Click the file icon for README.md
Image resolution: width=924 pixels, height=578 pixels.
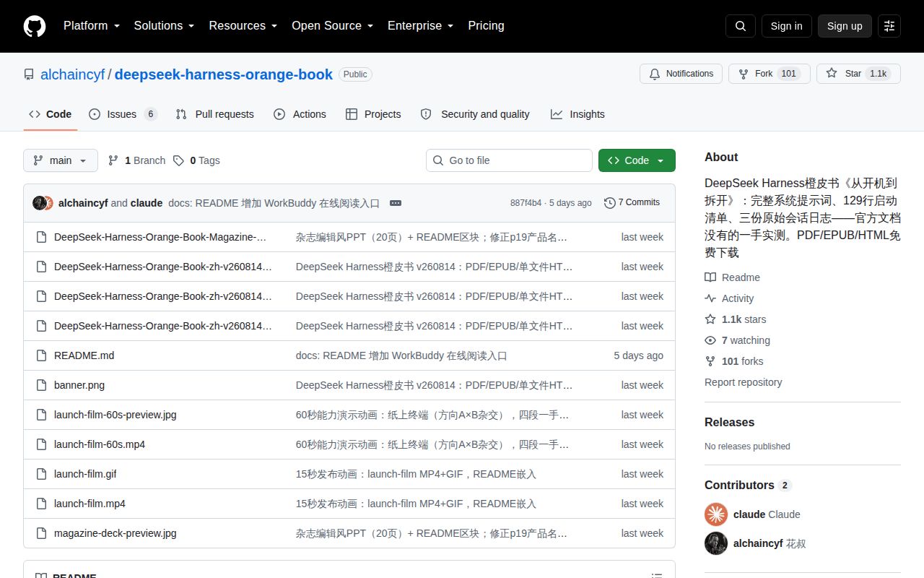tap(41, 355)
